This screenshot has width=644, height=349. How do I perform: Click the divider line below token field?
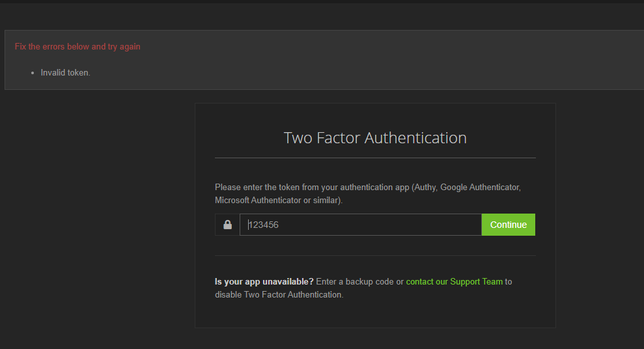click(375, 255)
